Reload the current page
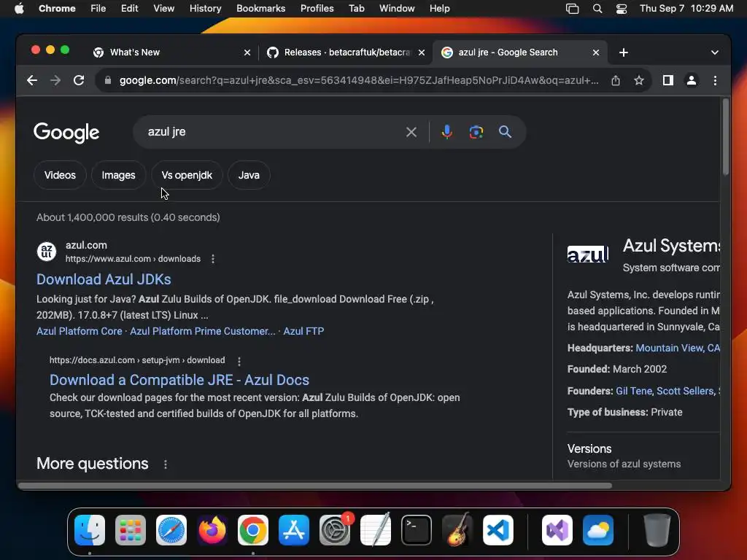Image resolution: width=747 pixels, height=560 pixels. coord(79,80)
